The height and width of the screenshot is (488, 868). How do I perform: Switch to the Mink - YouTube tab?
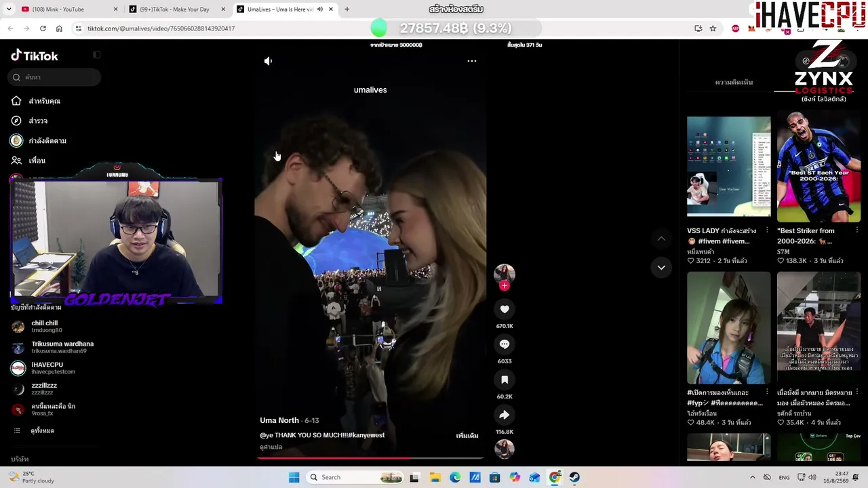[x=68, y=9]
